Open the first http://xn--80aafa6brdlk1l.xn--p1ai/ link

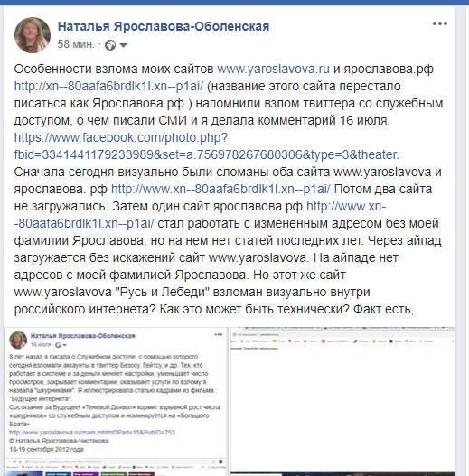tap(108, 86)
